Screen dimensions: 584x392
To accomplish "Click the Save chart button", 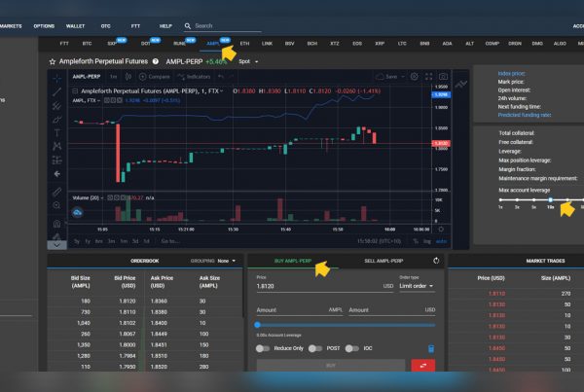I will click(388, 76).
